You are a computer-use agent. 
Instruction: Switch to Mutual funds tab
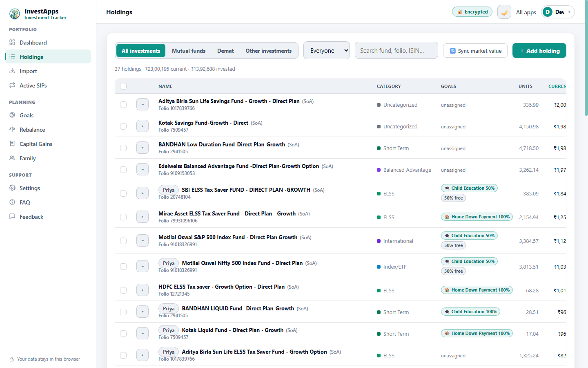[x=189, y=51]
